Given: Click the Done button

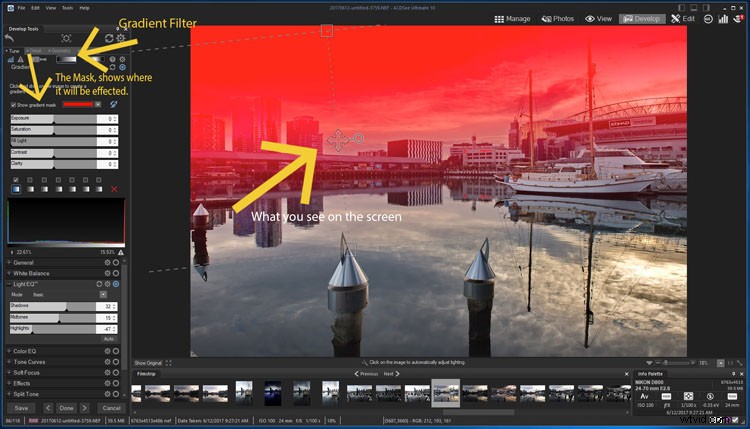Looking at the screenshot, I should coord(66,408).
